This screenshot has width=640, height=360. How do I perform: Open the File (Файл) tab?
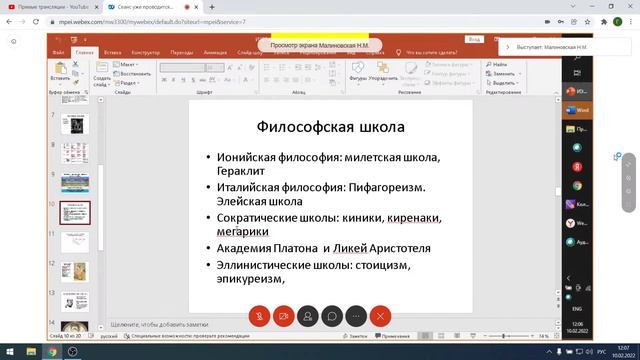[x=58, y=53]
